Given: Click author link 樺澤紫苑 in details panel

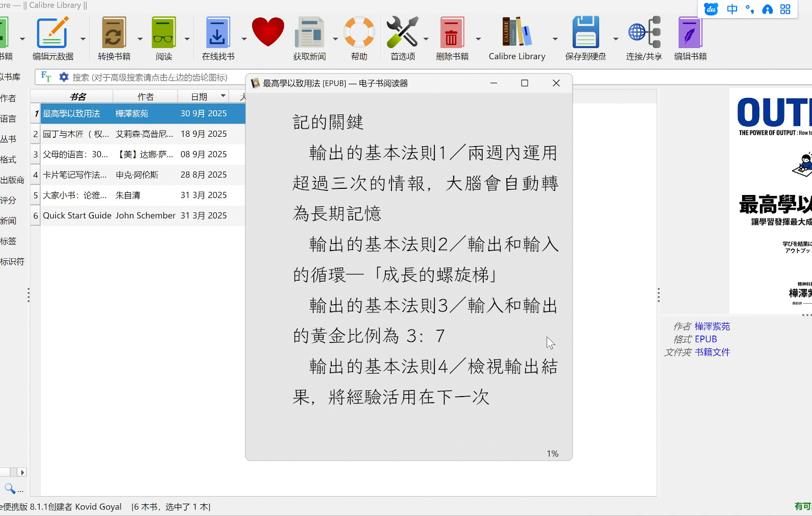Looking at the screenshot, I should click(712, 326).
